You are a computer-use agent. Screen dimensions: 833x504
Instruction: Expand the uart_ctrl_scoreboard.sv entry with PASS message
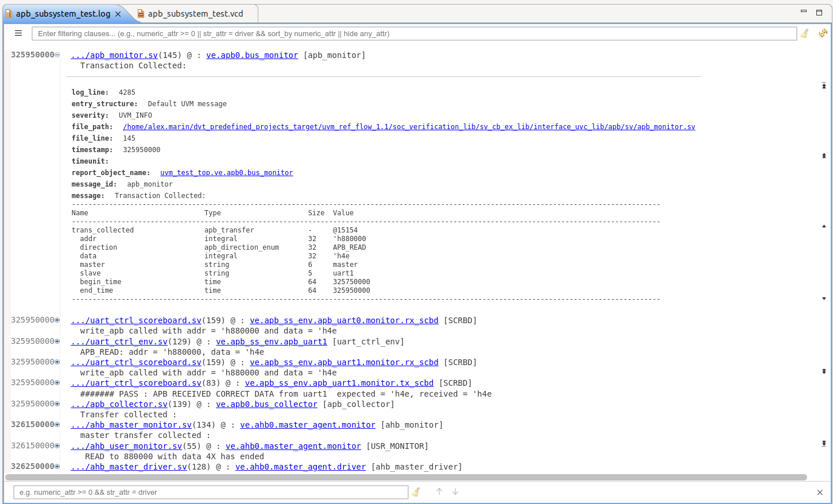56,382
